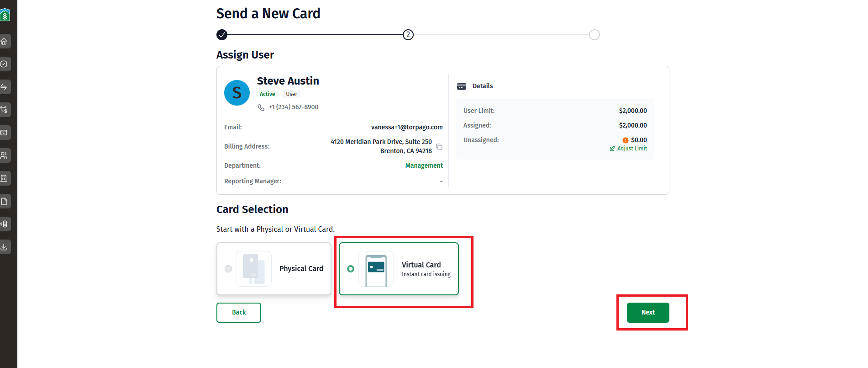868x368 pixels.
Task: Click the phone icon next to phone number
Action: point(261,107)
